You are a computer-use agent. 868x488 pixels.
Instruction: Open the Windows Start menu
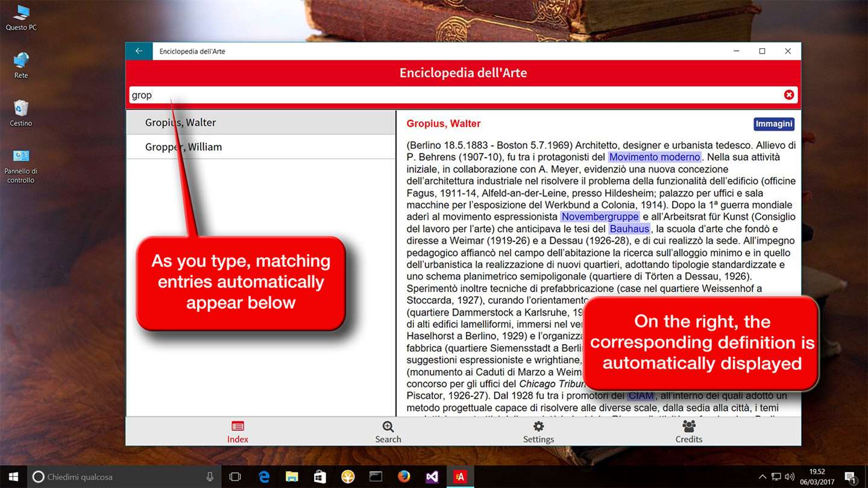point(13,477)
